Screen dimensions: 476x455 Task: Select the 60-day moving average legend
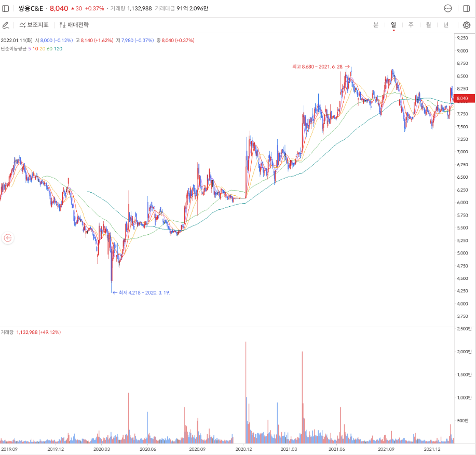pyautogui.click(x=49, y=49)
